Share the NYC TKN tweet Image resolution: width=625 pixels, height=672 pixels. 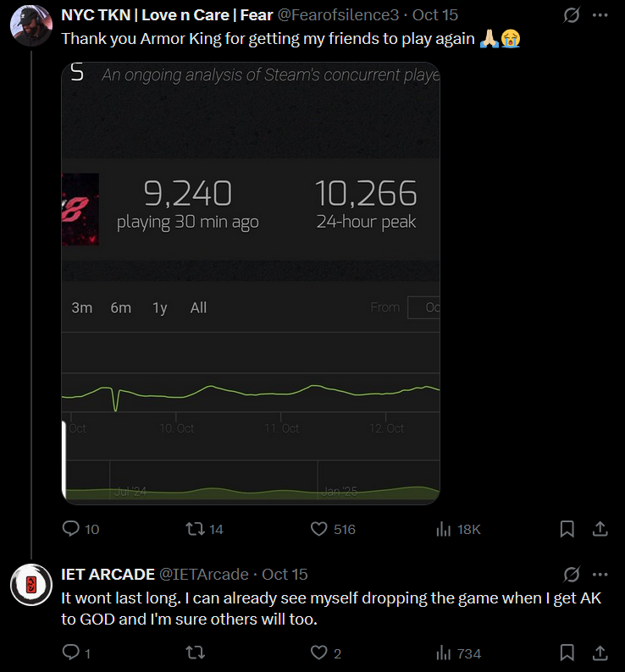pyautogui.click(x=600, y=529)
